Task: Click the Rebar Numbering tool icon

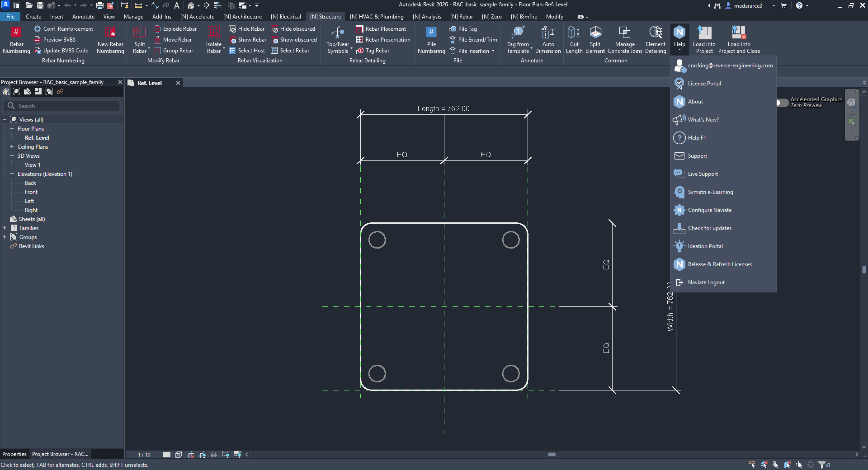Action: (x=16, y=33)
